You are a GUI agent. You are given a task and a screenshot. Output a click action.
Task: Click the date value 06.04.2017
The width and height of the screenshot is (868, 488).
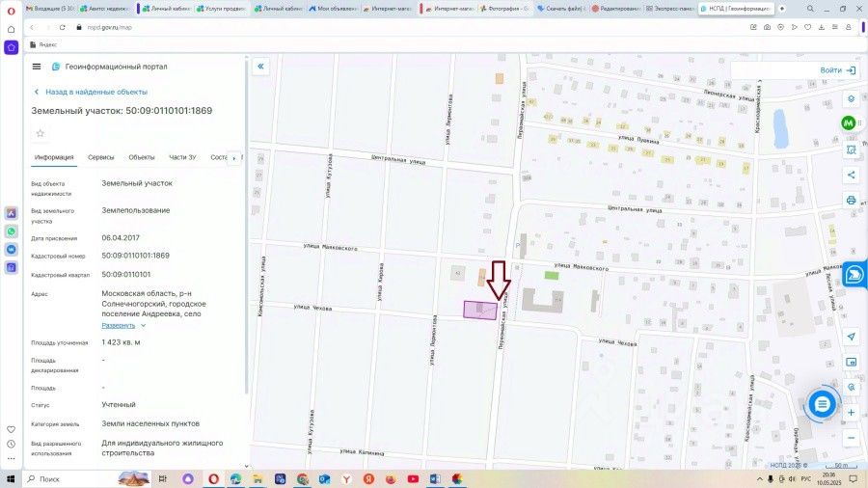[x=121, y=238]
